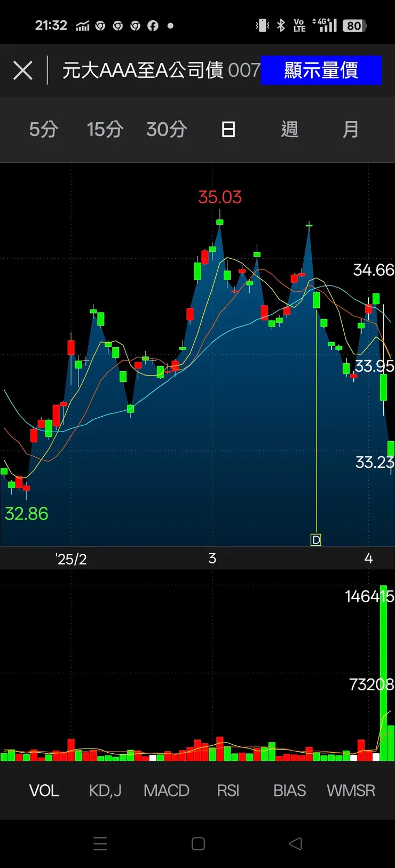This screenshot has width=395, height=868.
Task: Tap the 32.86 low price label
Action: [x=26, y=513]
